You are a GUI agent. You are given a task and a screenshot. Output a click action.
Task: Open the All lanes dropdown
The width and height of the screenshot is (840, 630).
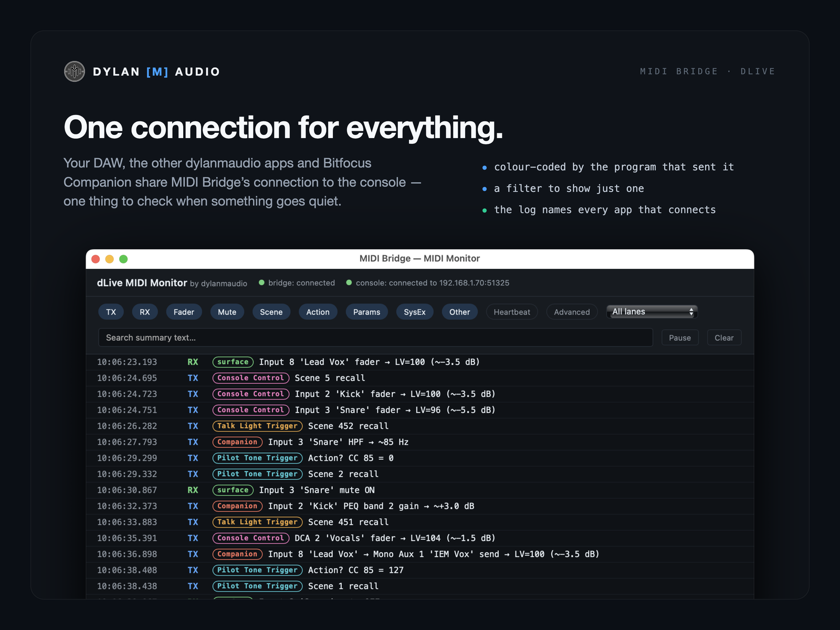click(652, 312)
